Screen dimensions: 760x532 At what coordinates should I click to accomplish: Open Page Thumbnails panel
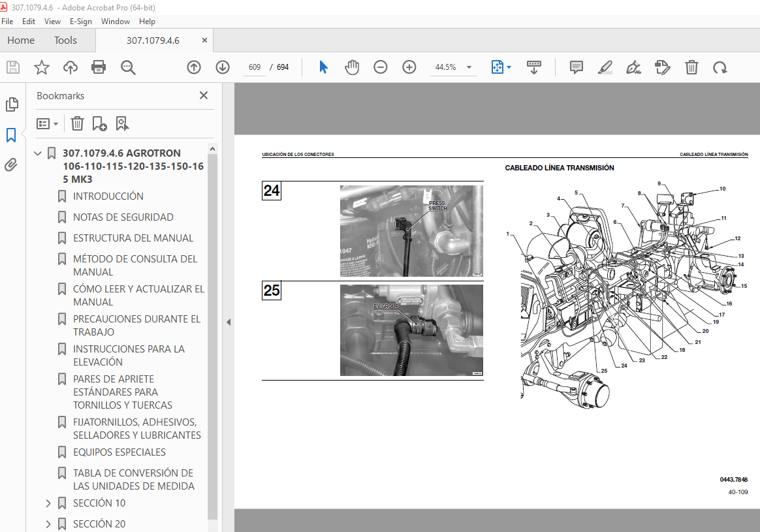click(12, 104)
